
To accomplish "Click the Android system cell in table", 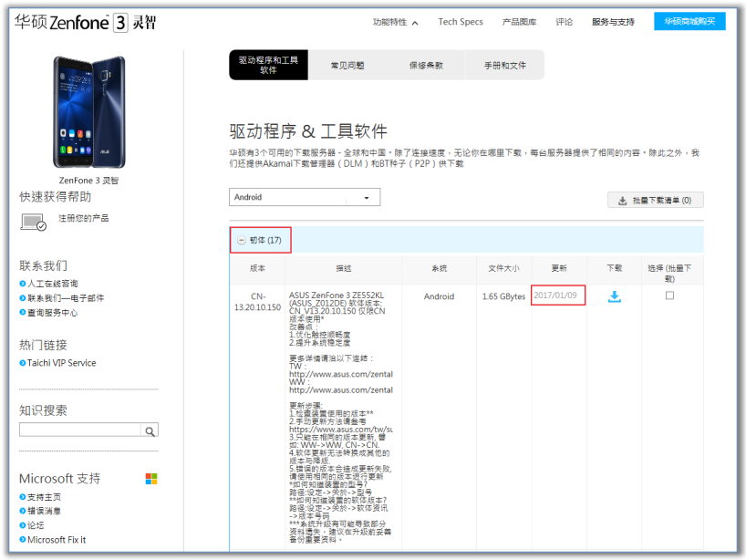I will 439,296.
